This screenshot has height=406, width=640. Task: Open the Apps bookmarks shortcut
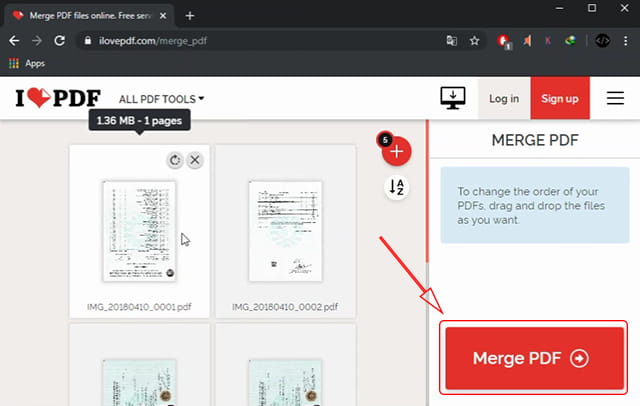coord(27,63)
